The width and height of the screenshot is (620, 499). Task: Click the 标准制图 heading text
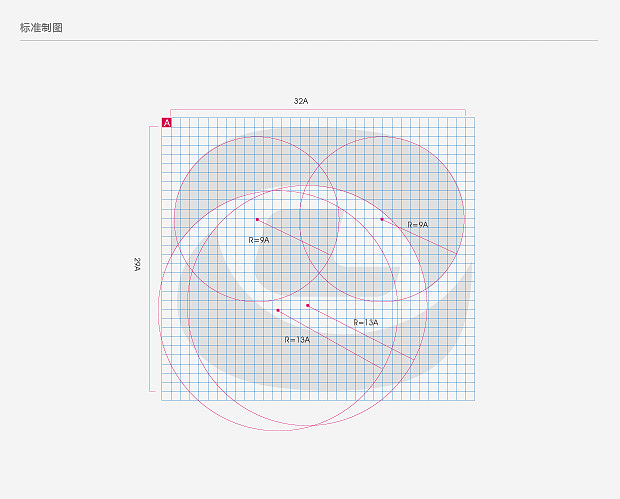(x=41, y=28)
